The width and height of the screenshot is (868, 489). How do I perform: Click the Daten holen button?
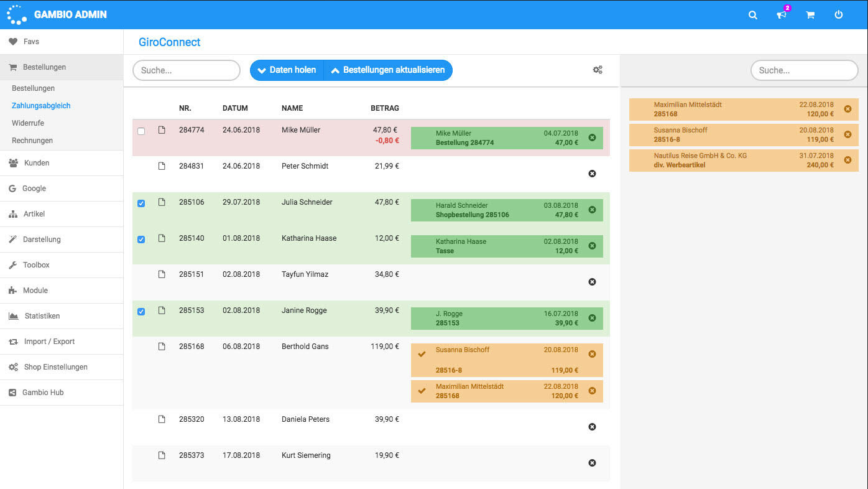[x=287, y=70]
